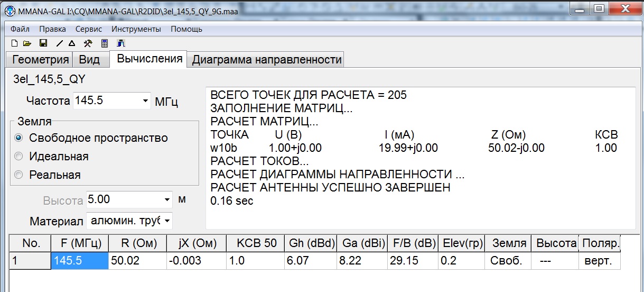This screenshot has width=644, height=292.
Task: Expand the Материал material dropdown
Action: 167,220
